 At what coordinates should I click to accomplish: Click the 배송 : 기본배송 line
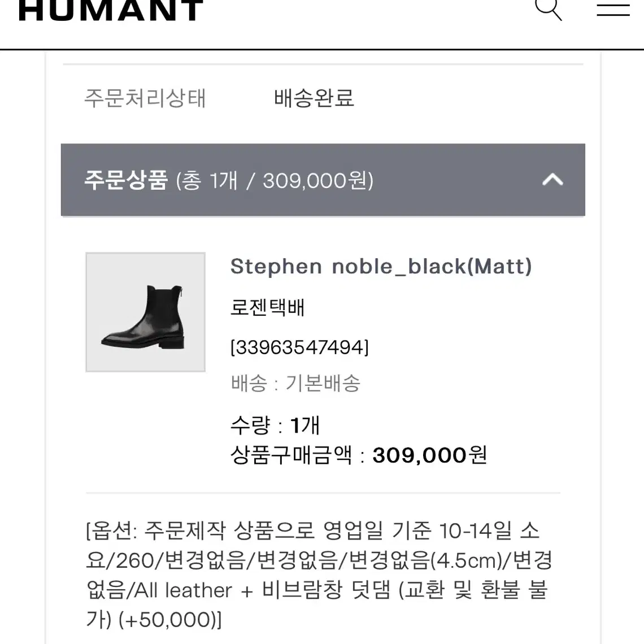295,383
